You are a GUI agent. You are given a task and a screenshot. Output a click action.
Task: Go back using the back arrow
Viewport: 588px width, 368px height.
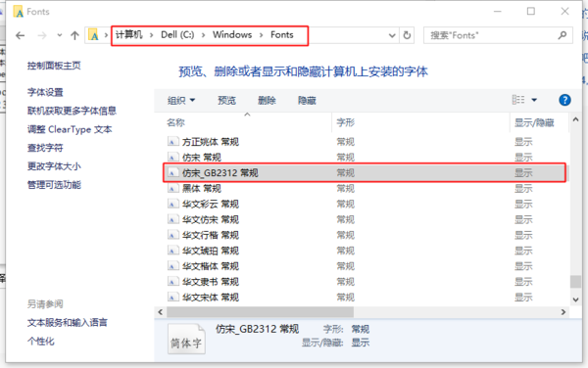(21, 35)
